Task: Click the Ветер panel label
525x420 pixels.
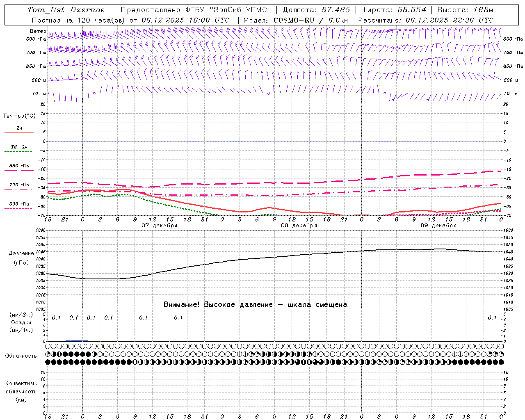Action: point(38,31)
